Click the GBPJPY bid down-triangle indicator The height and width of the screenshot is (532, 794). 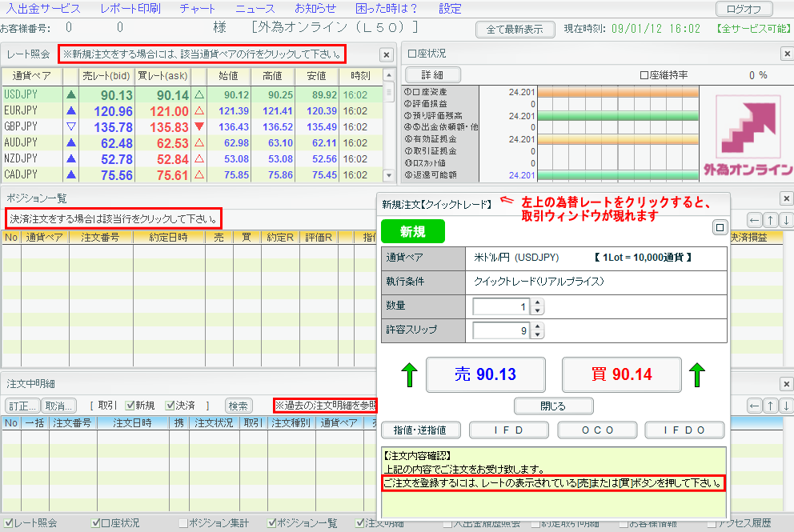pyautogui.click(x=71, y=126)
